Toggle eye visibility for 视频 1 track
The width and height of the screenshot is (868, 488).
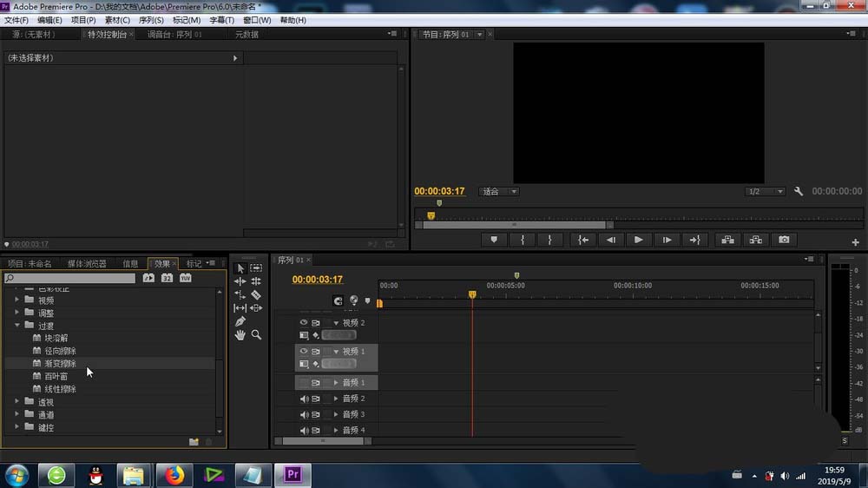(304, 352)
